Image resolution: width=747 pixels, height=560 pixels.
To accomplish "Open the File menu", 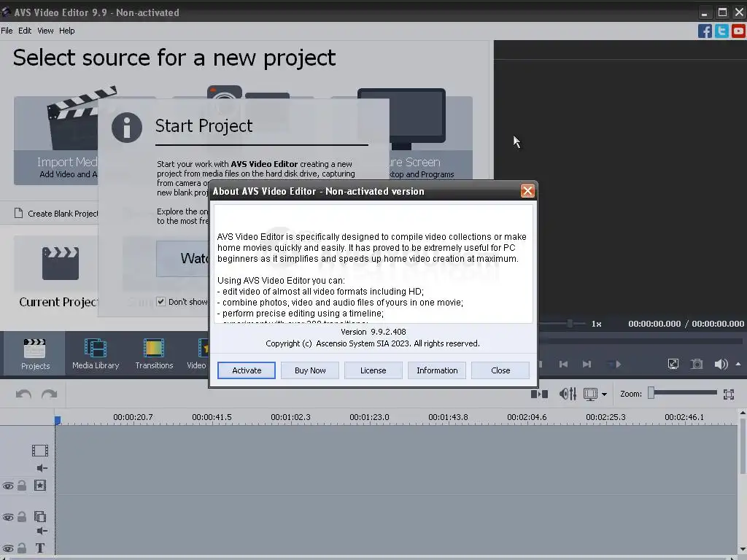I will 7,31.
